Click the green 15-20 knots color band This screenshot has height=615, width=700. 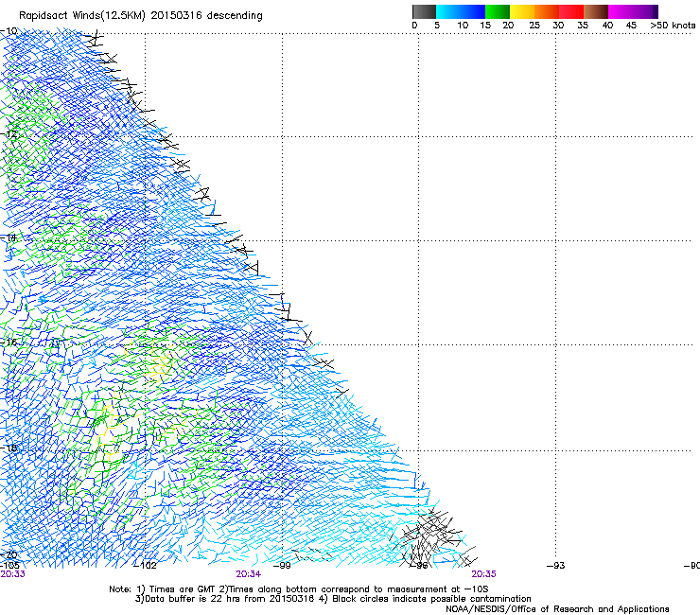coord(498,11)
